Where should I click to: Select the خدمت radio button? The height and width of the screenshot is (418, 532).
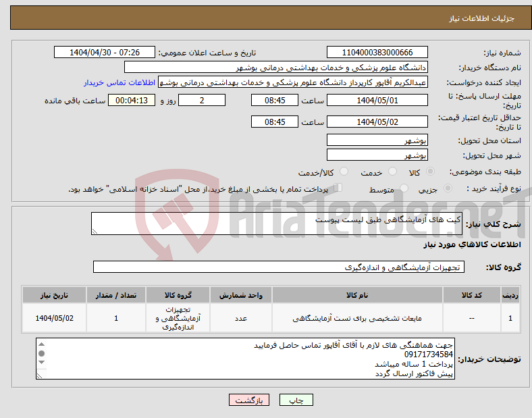click(392, 172)
